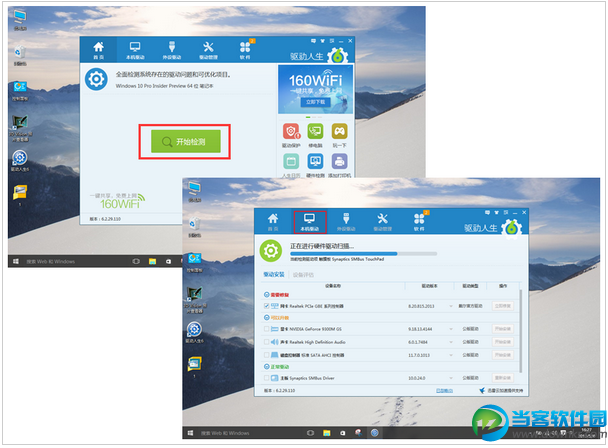Image resolution: width=608 pixels, height=448 pixels.
Task: Open File Explorer on upper taskbar
Action: (x=152, y=261)
